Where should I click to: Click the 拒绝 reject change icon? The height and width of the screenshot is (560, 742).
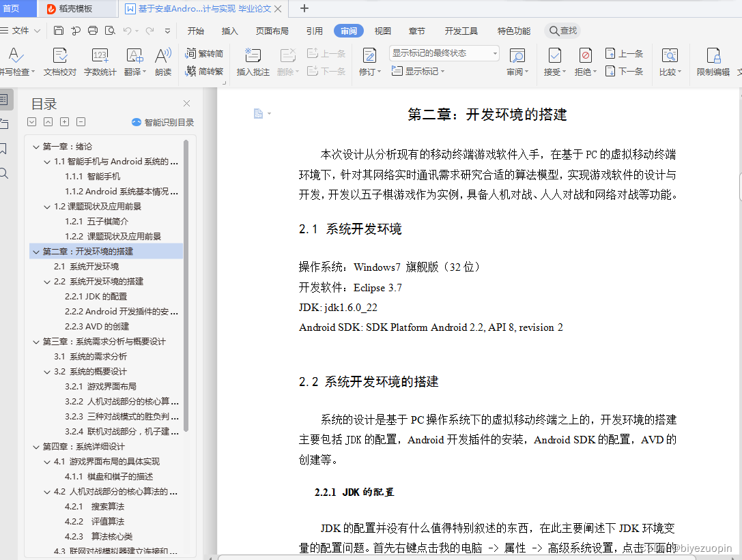click(586, 56)
